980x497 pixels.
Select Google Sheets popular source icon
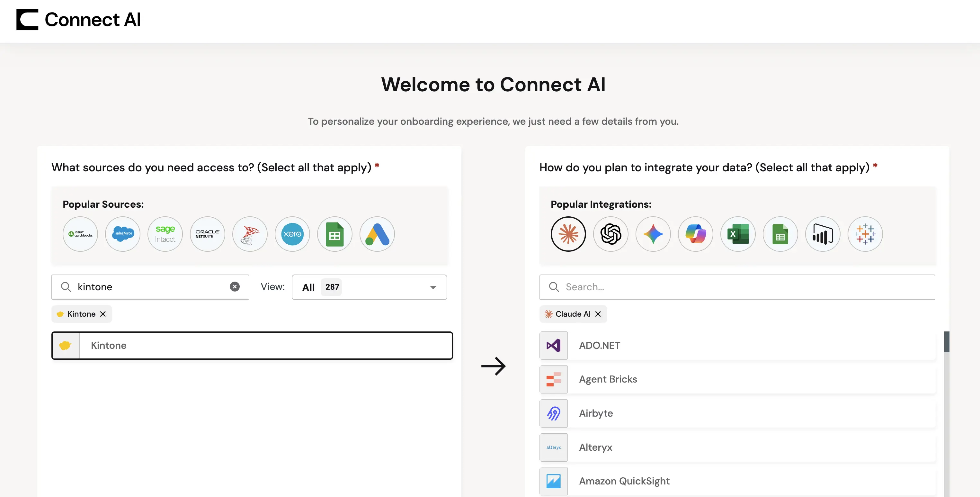click(x=335, y=234)
